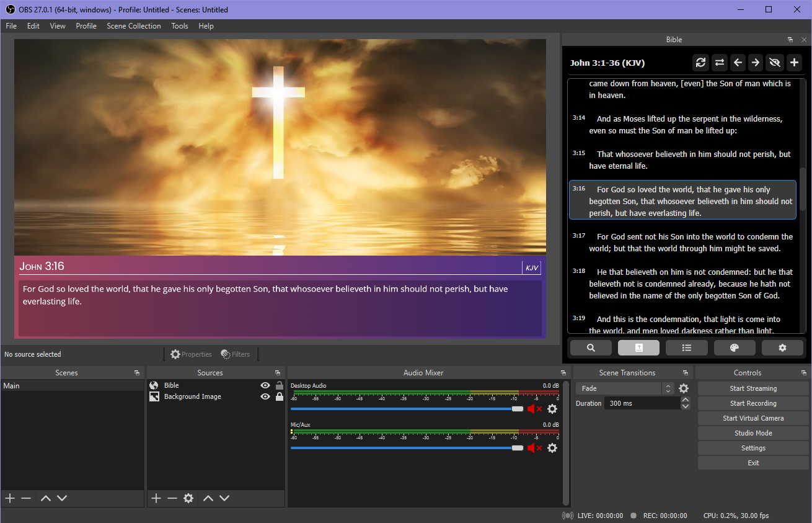
Task: Refresh the Bible passage display
Action: tap(700, 63)
